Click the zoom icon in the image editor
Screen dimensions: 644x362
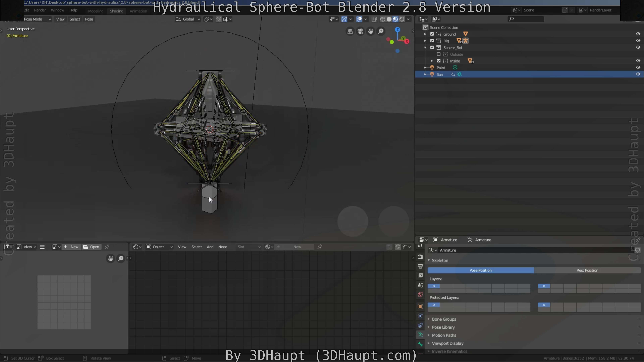[x=121, y=258]
